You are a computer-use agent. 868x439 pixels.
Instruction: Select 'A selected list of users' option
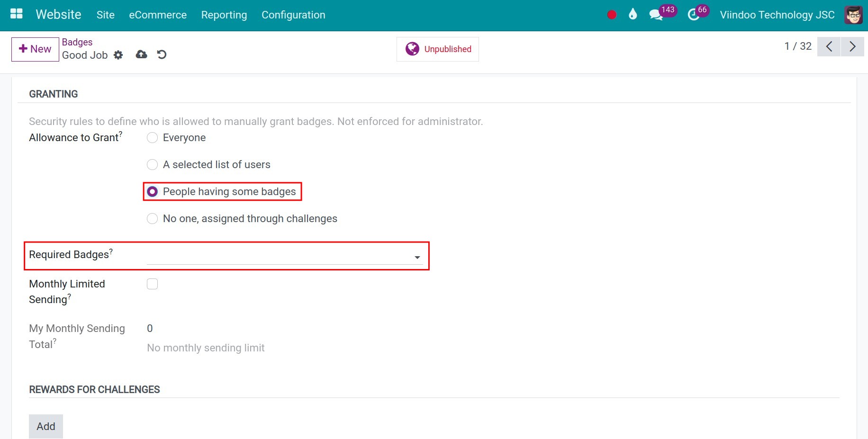click(x=152, y=165)
